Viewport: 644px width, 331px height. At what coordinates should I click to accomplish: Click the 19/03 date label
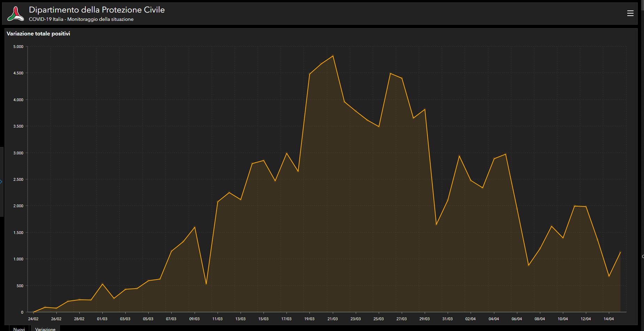tap(309, 319)
